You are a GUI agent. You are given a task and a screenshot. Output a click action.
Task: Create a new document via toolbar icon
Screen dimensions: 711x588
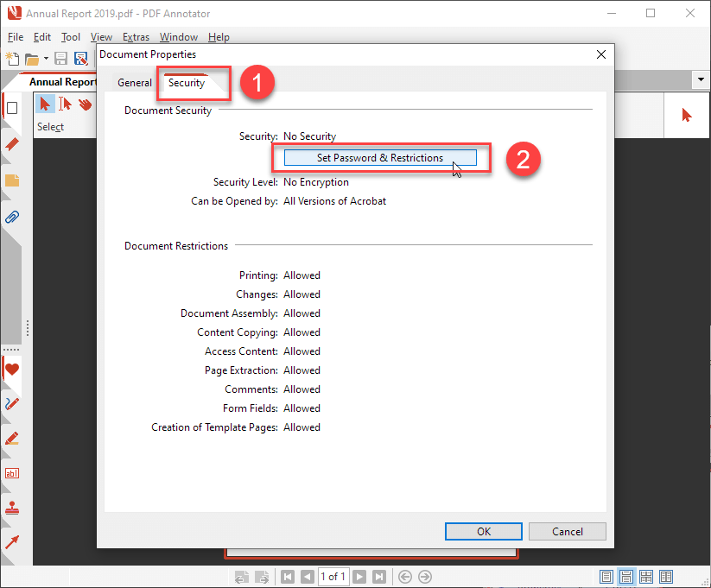click(11, 58)
